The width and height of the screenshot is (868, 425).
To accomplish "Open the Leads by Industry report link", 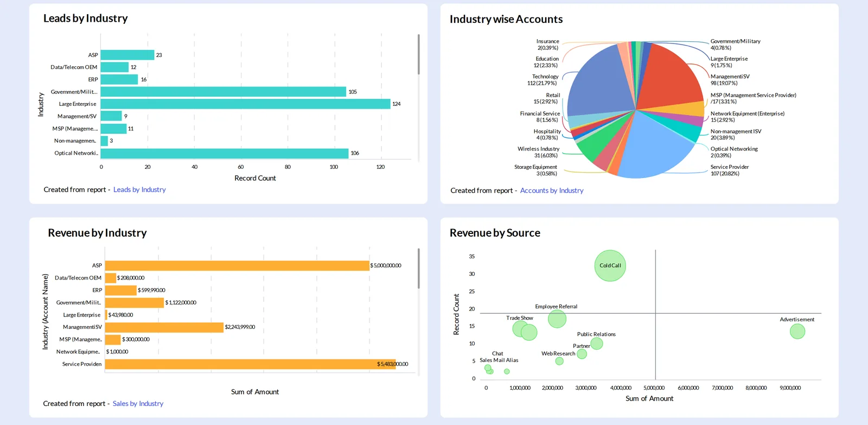I will click(139, 189).
